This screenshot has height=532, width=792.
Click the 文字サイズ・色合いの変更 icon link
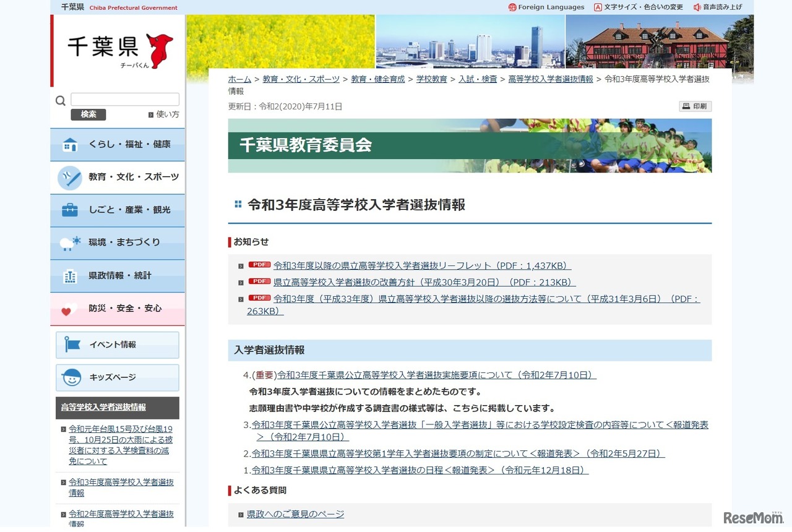click(x=639, y=7)
